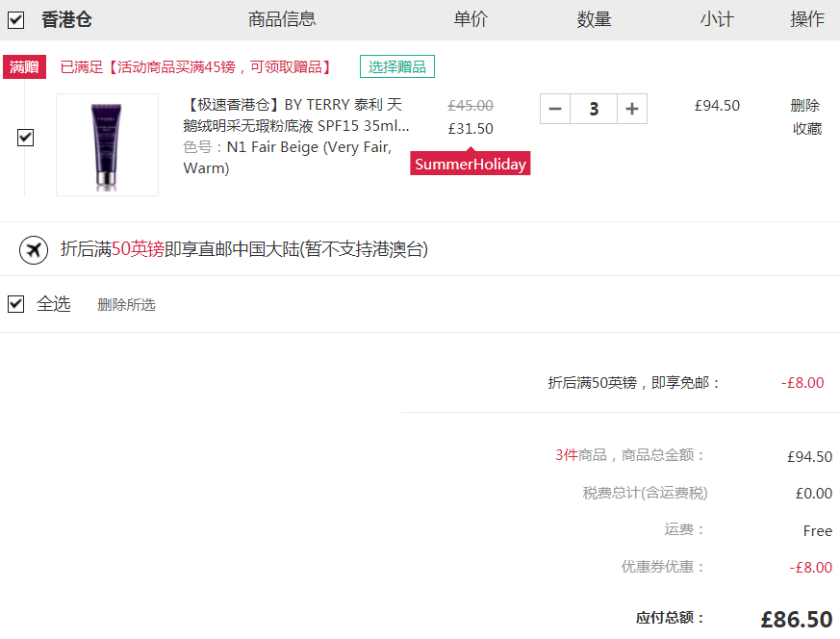Image resolution: width=840 pixels, height=639 pixels.
Task: Click the 单价 column header
Action: click(x=471, y=19)
